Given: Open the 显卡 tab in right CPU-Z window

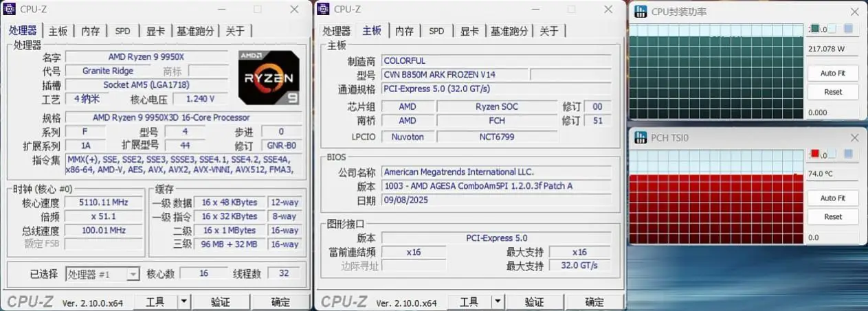Looking at the screenshot, I should 469,31.
